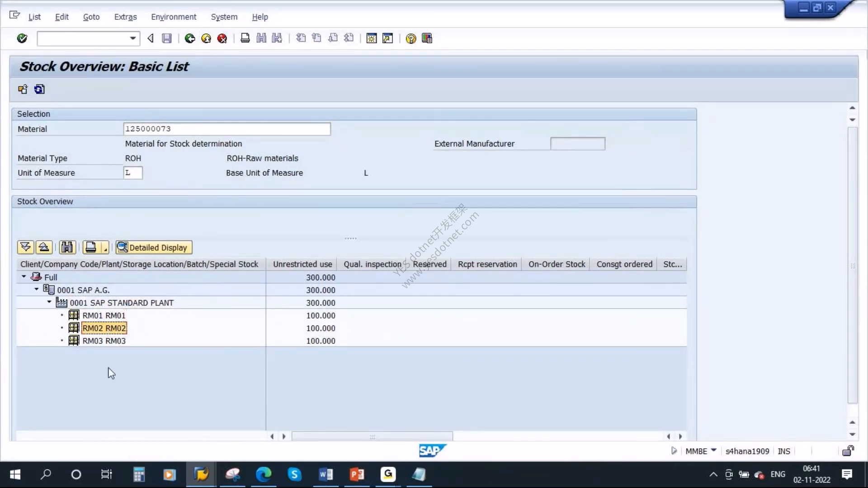Open the Skype taskbar icon
This screenshot has width=868, height=488.
tap(295, 474)
